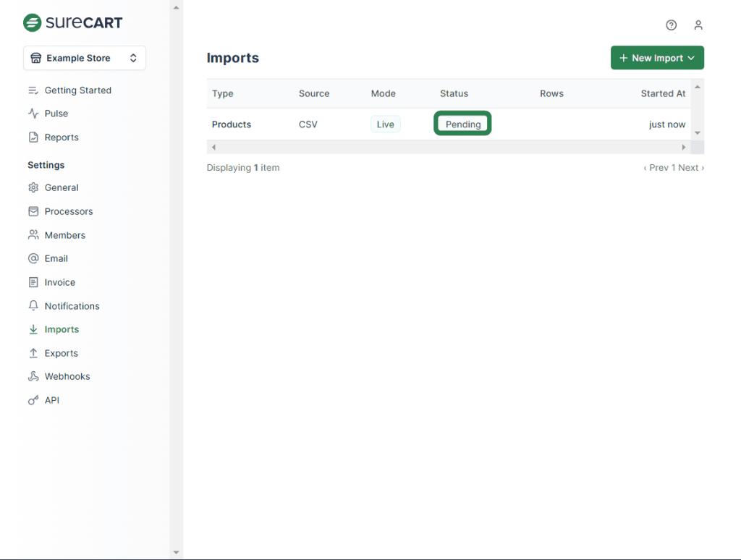Open the user account icon
The height and width of the screenshot is (560, 741).
pyautogui.click(x=698, y=25)
